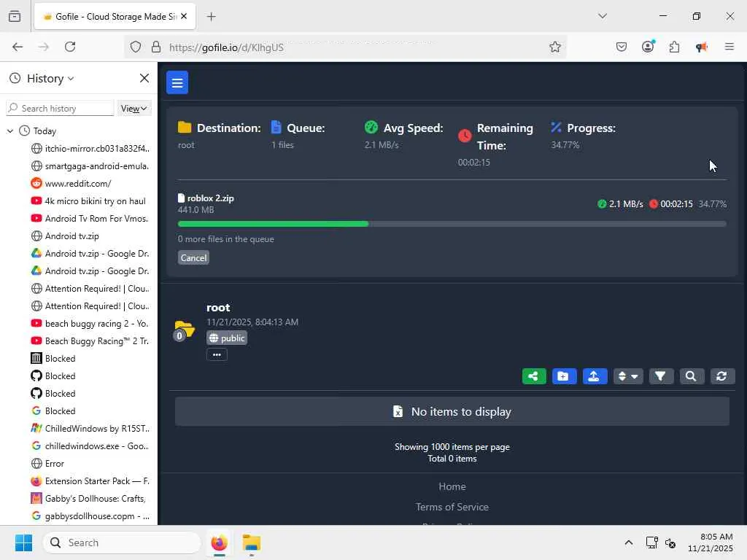Open gabbysdollhouse.copm history entry

pos(90,516)
